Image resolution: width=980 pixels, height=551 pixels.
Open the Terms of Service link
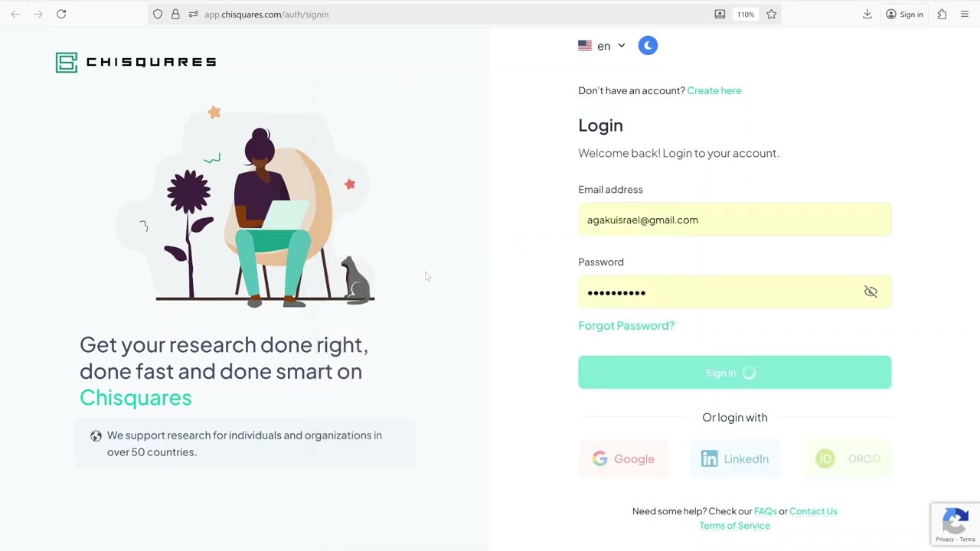(735, 525)
